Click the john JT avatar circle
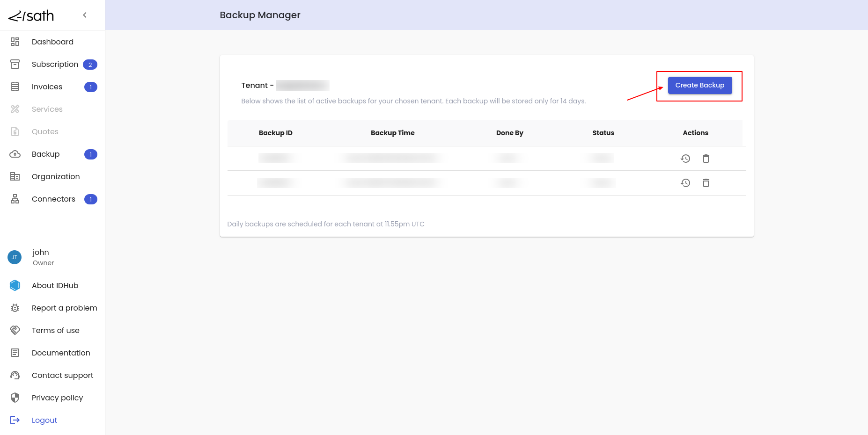 [15, 257]
